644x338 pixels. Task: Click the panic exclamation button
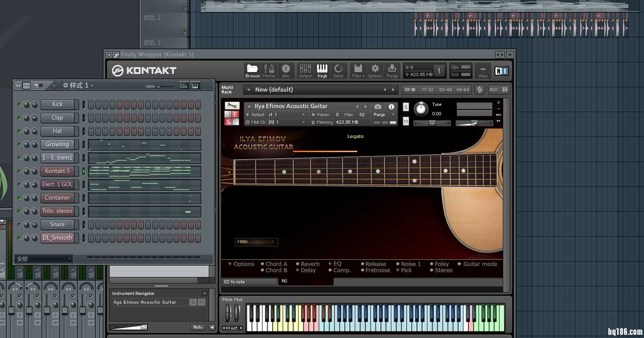[x=439, y=71]
